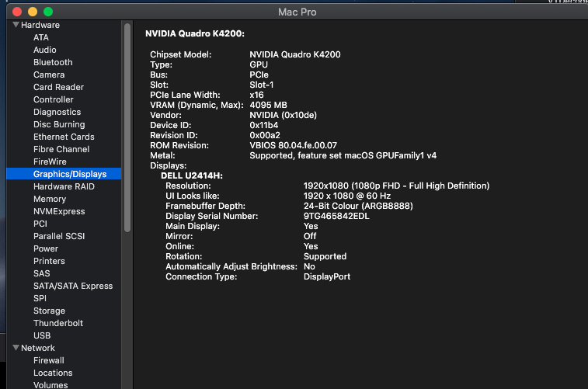Click the VBIOS 80.04.fe.00.07 value
This screenshot has height=389, width=588.
point(294,145)
